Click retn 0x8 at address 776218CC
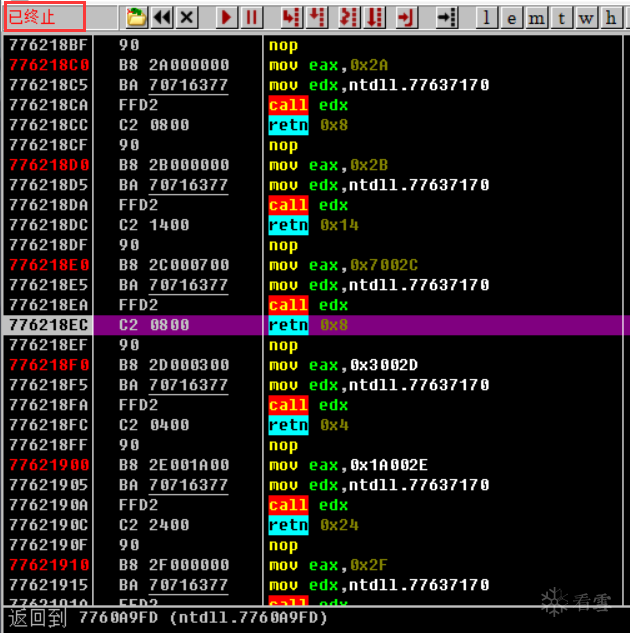The image size is (630, 633). 309,125
